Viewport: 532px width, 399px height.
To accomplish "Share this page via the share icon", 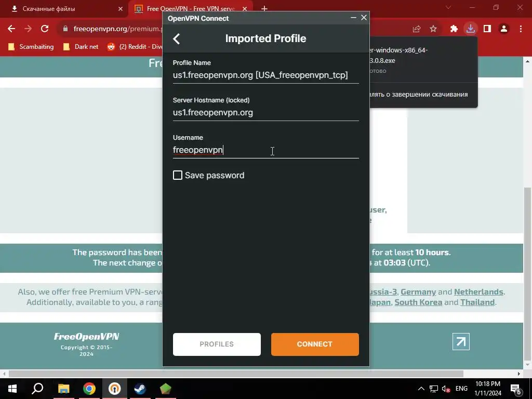I will (x=416, y=29).
